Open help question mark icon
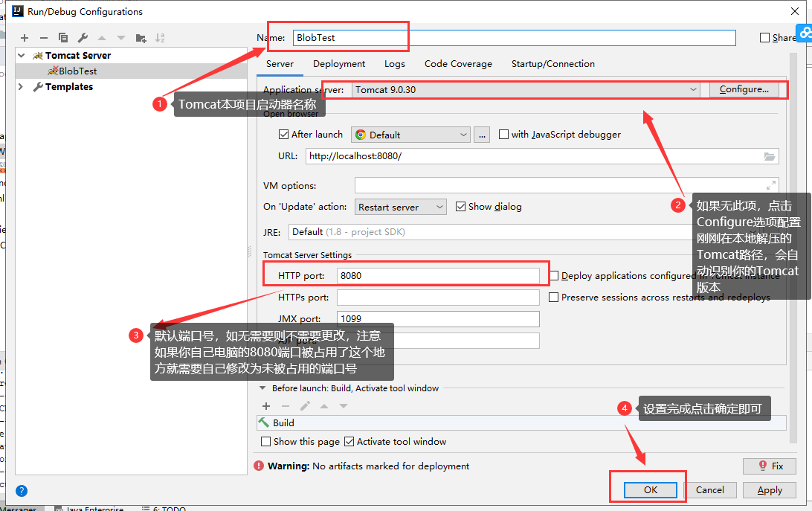This screenshot has height=511, width=812. (22, 491)
